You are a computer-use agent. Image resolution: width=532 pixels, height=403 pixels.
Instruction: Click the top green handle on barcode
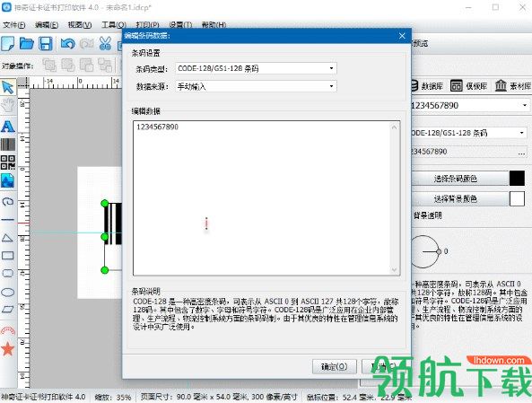(x=105, y=204)
